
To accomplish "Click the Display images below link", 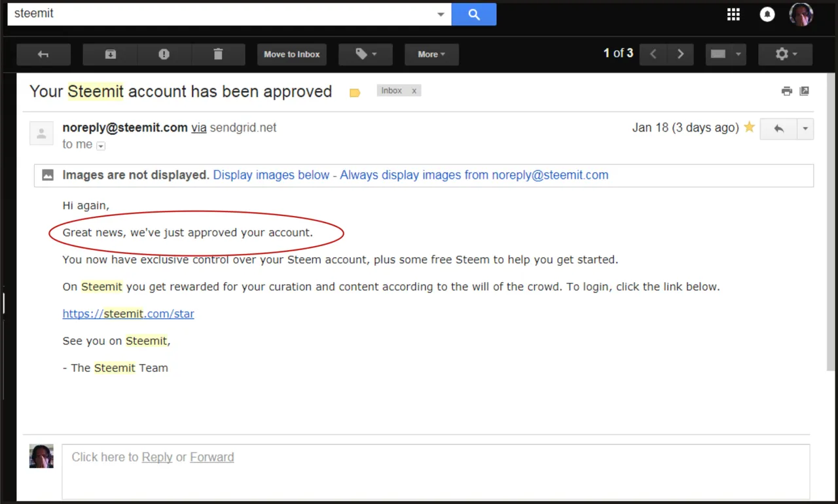I will [x=271, y=175].
